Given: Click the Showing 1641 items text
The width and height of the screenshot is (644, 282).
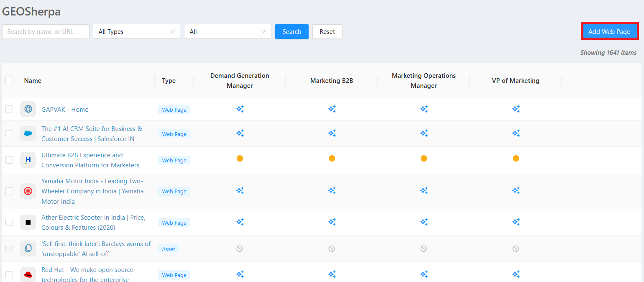Looking at the screenshot, I should 608,53.
